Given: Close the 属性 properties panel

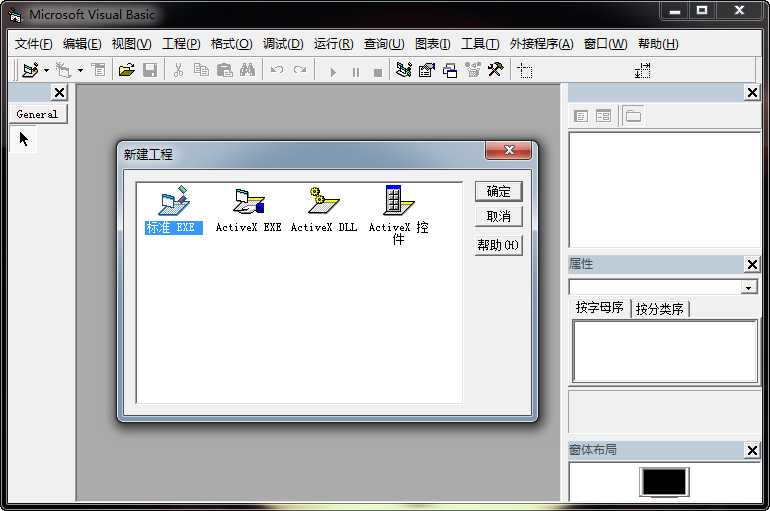Looking at the screenshot, I should 752,265.
